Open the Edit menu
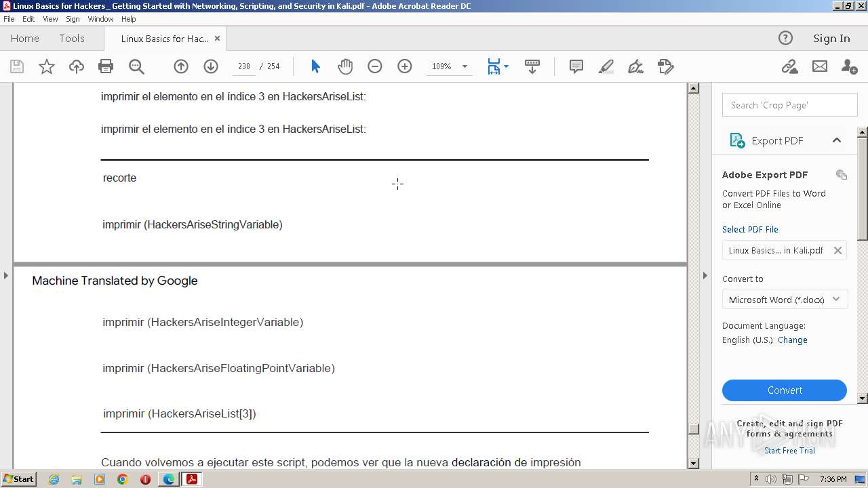The image size is (868, 488). [x=28, y=19]
